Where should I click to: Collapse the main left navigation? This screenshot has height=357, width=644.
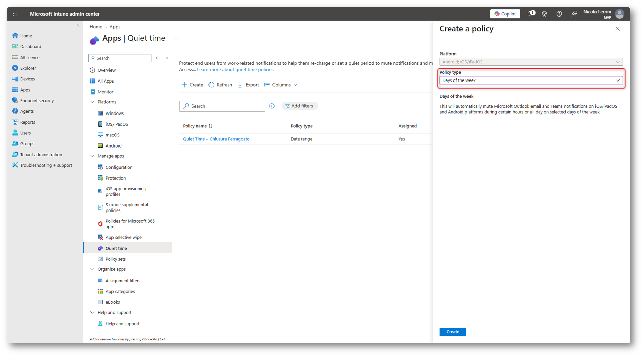click(78, 25)
